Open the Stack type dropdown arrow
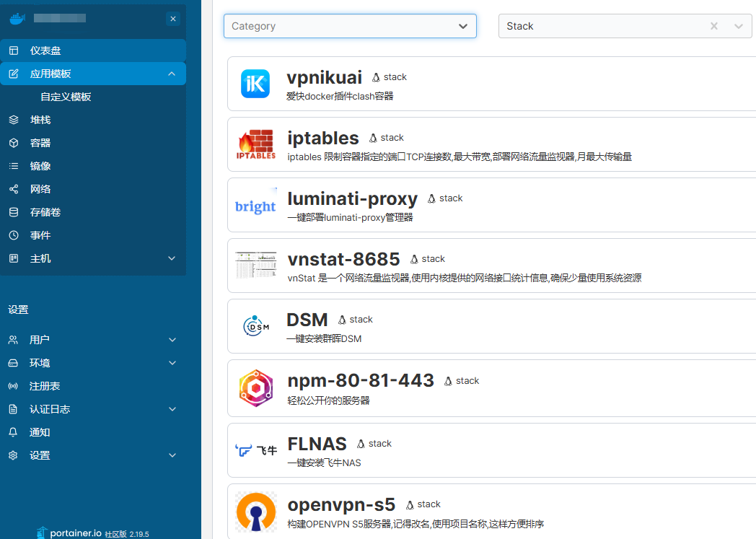The image size is (756, 539). 738,26
